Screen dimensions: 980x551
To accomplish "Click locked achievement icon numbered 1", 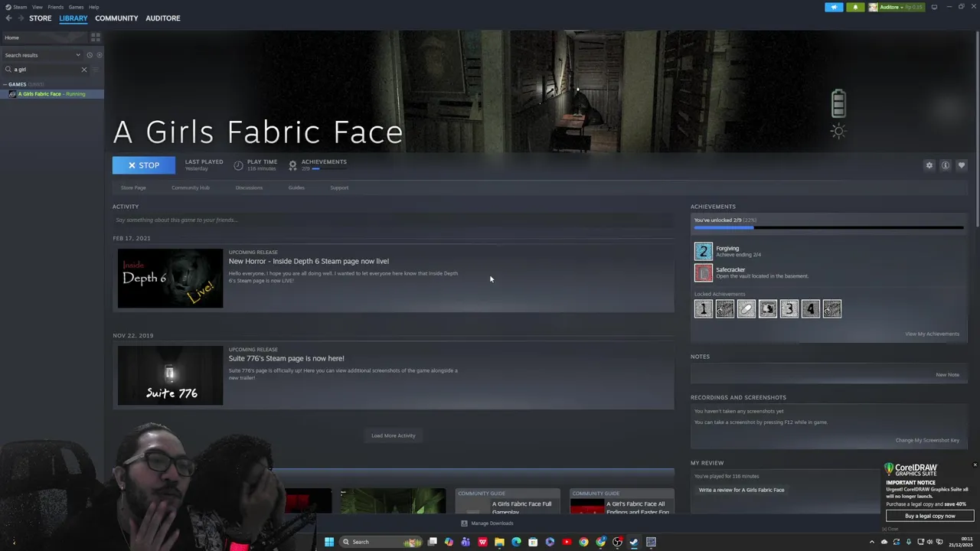I will [x=704, y=308].
